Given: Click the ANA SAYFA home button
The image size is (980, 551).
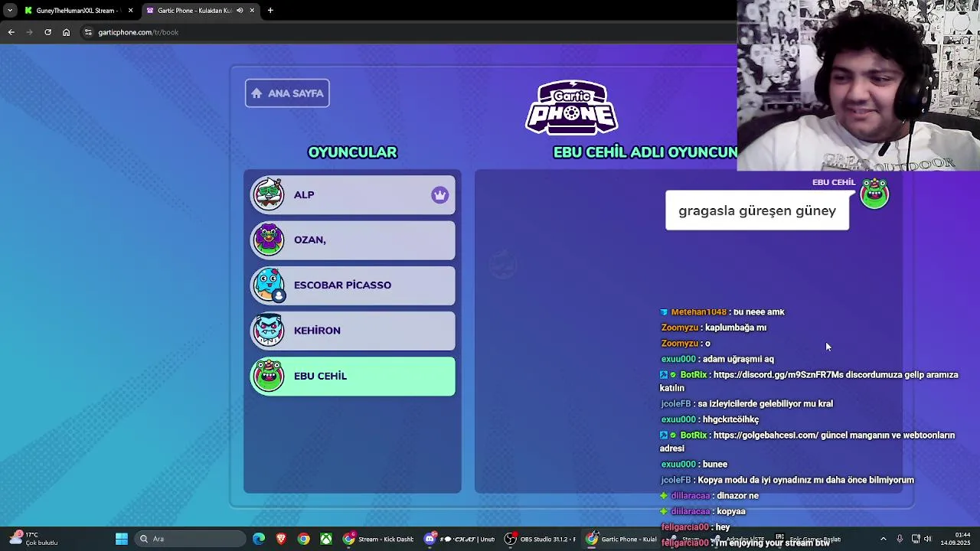Looking at the screenshot, I should 287,93.
